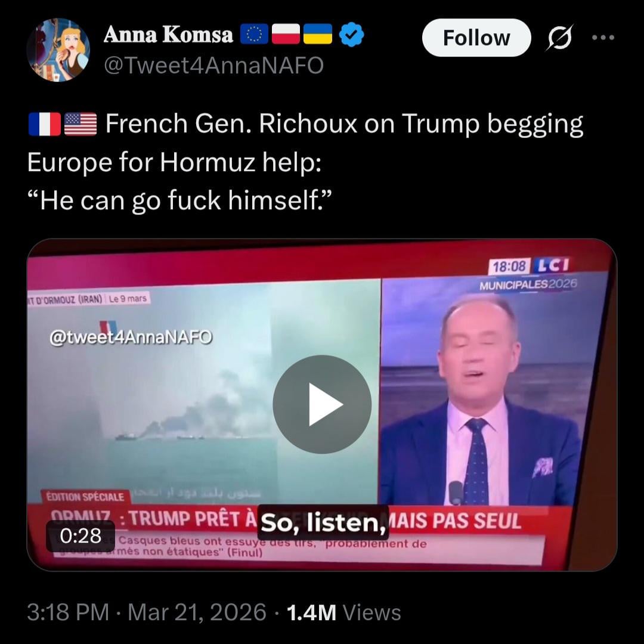
Task: Click the "So, listen," subtitle caption
Action: tap(323, 523)
